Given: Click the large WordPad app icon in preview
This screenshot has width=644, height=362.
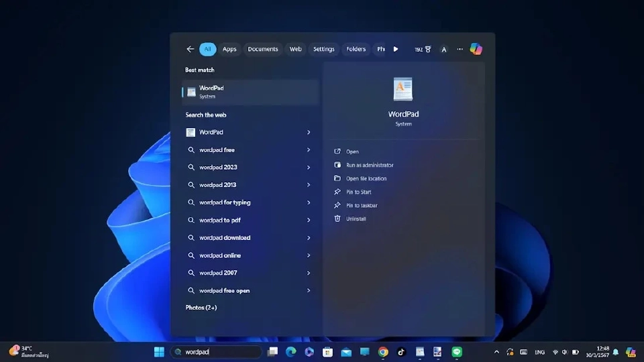Looking at the screenshot, I should point(403,89).
